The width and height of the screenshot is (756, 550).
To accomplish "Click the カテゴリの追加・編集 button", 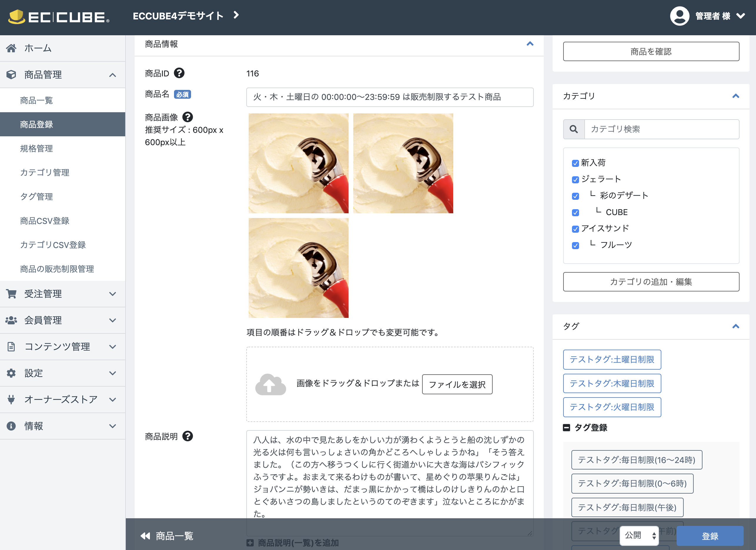I will [651, 281].
